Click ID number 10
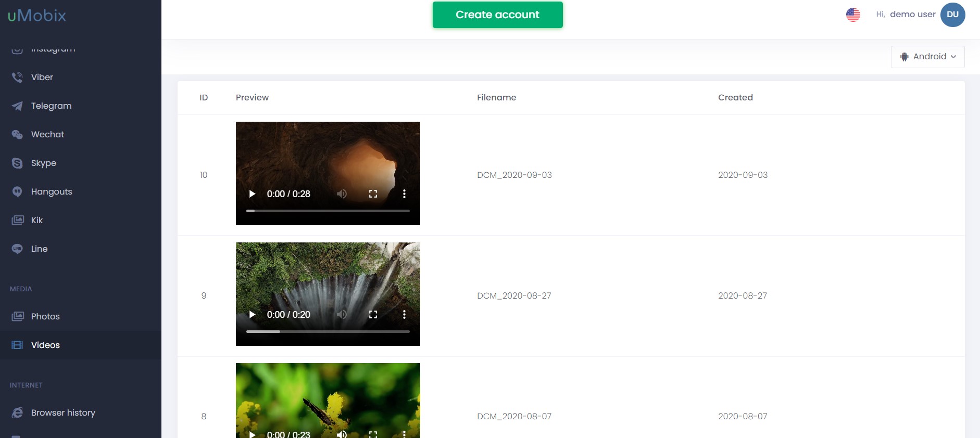This screenshot has height=438, width=980. (204, 175)
